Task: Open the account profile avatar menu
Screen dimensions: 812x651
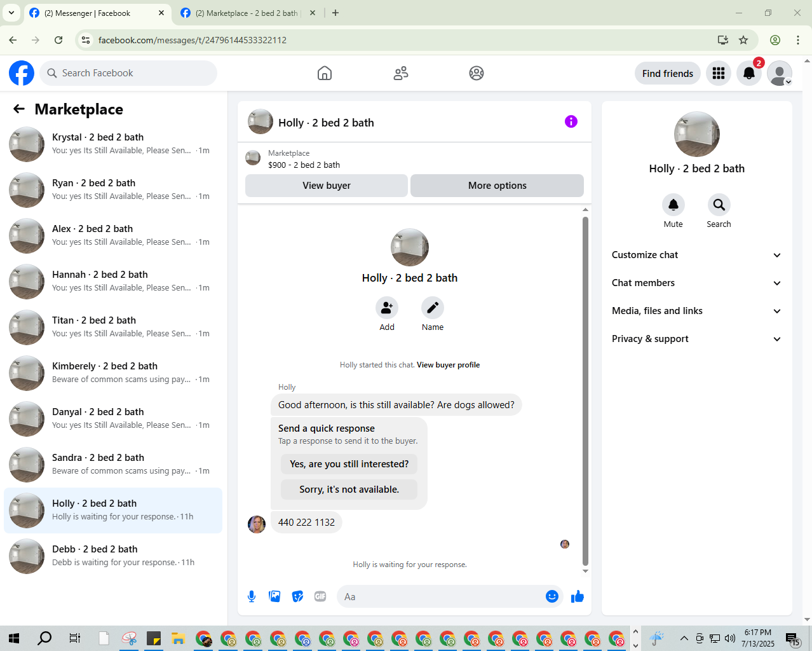Action: coord(780,73)
